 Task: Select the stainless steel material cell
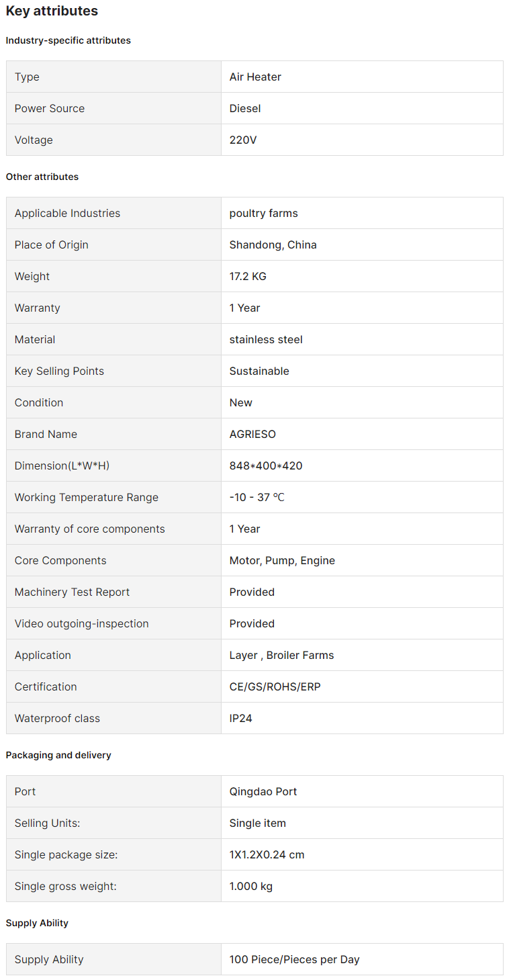(362, 339)
